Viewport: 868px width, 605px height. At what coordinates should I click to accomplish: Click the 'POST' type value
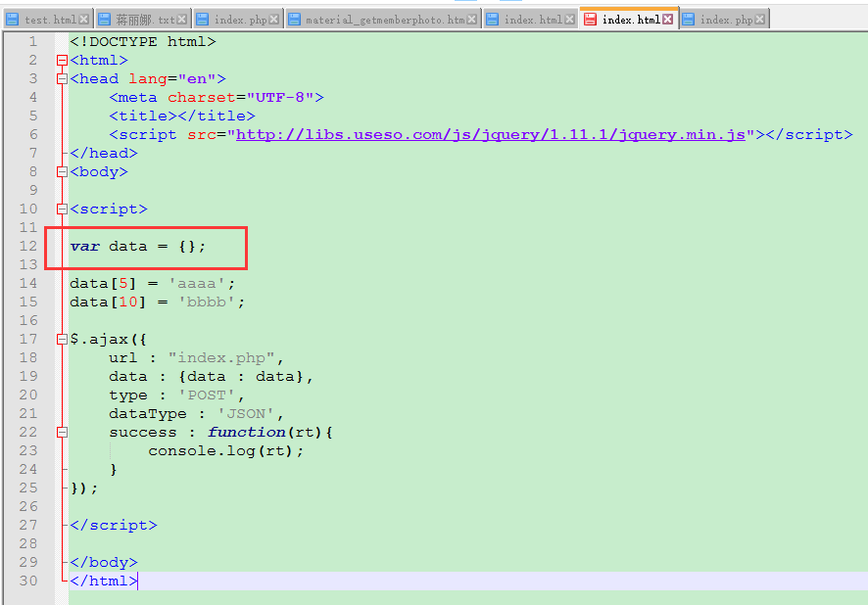pos(207,396)
